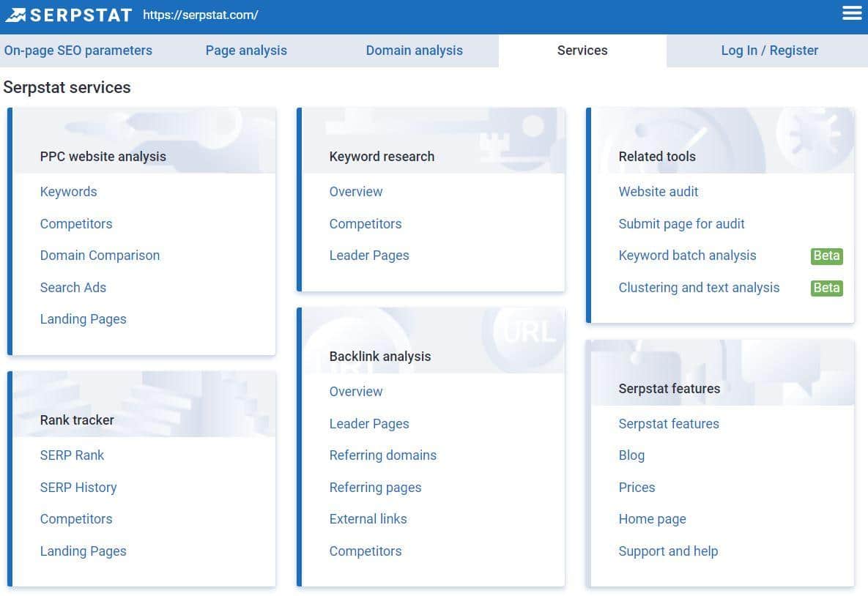Open Landing Pages under Rank tracker

click(83, 551)
